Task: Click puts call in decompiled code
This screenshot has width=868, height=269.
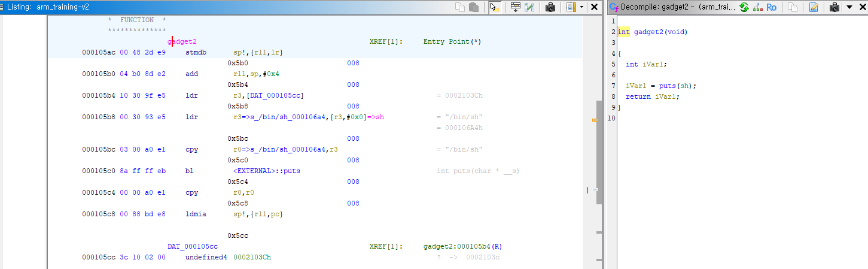Action: click(x=667, y=86)
